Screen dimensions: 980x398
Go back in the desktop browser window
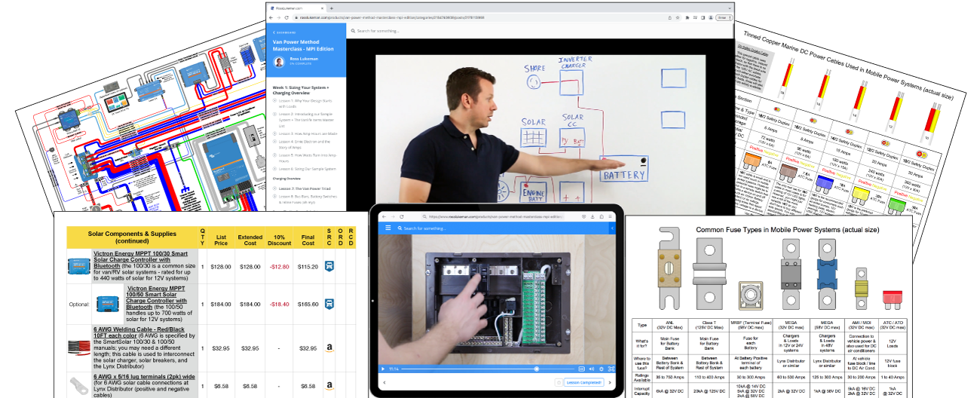(x=271, y=17)
